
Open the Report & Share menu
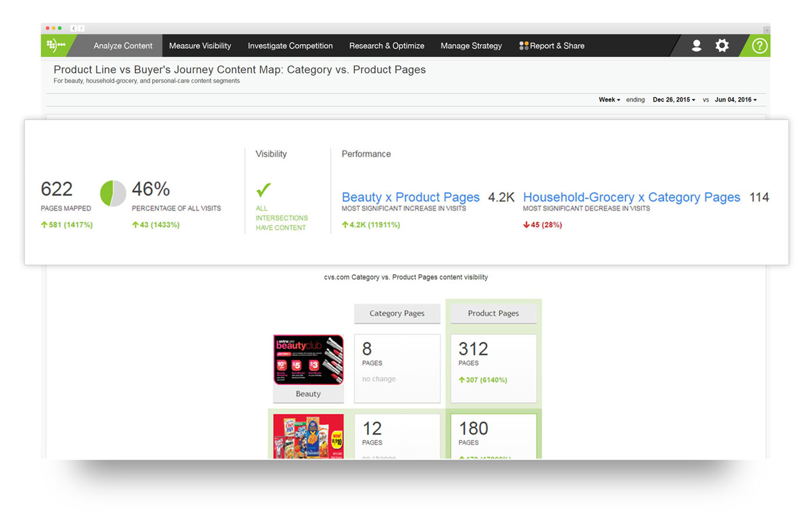[x=552, y=45]
